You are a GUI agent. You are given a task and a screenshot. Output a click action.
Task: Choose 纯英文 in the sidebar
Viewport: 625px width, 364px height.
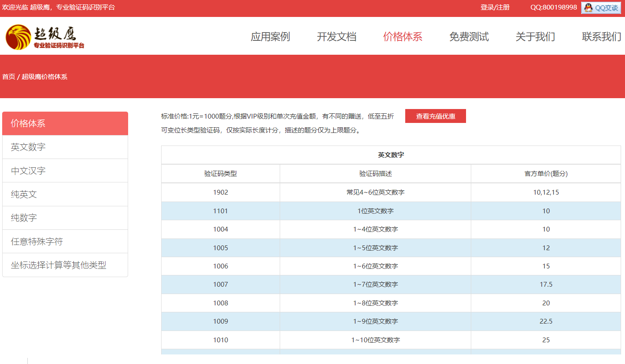click(x=65, y=194)
